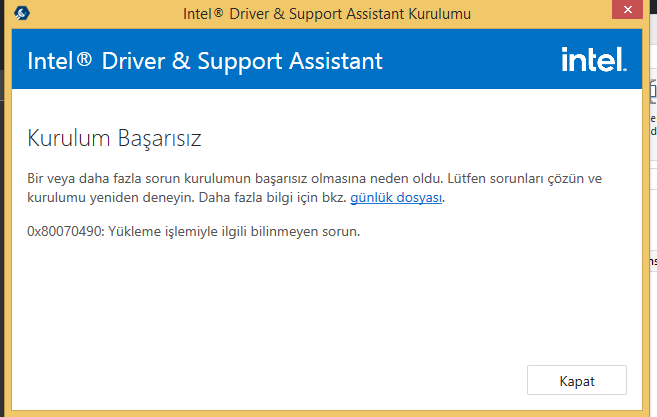Image resolution: width=657 pixels, height=417 pixels.
Task: Click the installer icon in title bar
Action: click(21, 13)
